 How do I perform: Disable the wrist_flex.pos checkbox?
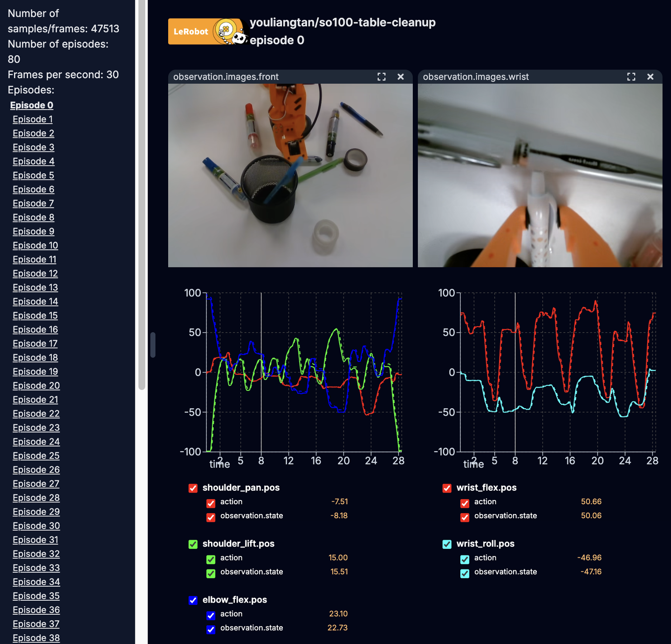(x=447, y=488)
